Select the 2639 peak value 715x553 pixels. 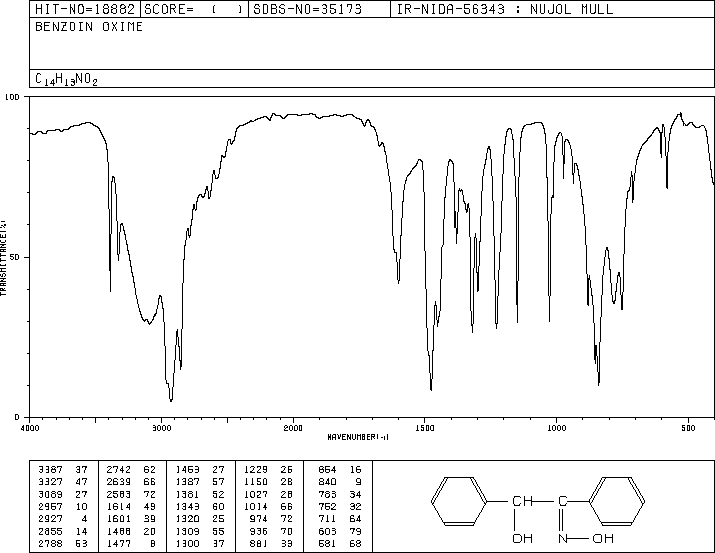(x=119, y=482)
